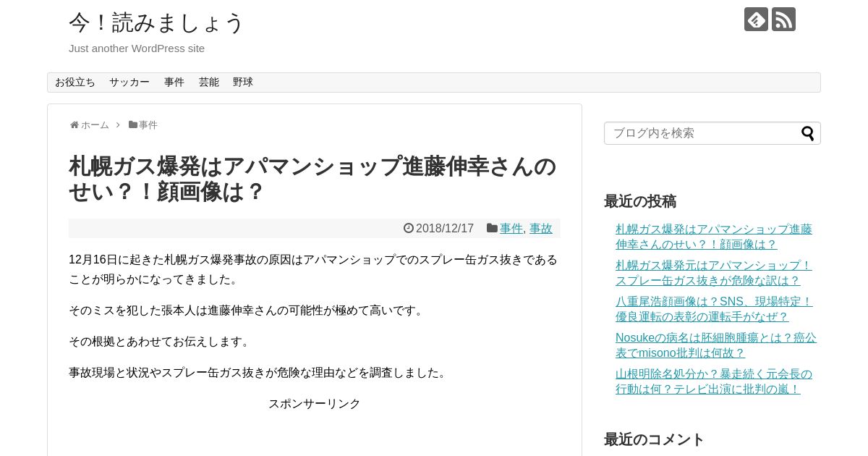Click paragraph starting そのミスを犯した張本人は
This screenshot has width=868, height=456.
[247, 311]
